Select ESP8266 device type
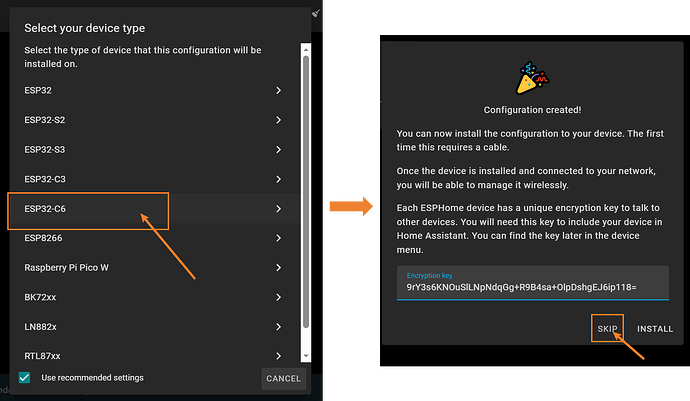 pyautogui.click(x=154, y=238)
